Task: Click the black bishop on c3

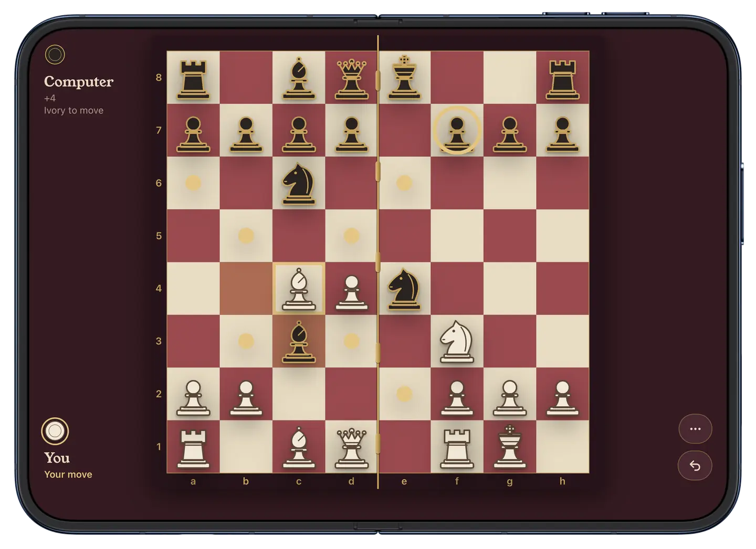Action: (299, 342)
